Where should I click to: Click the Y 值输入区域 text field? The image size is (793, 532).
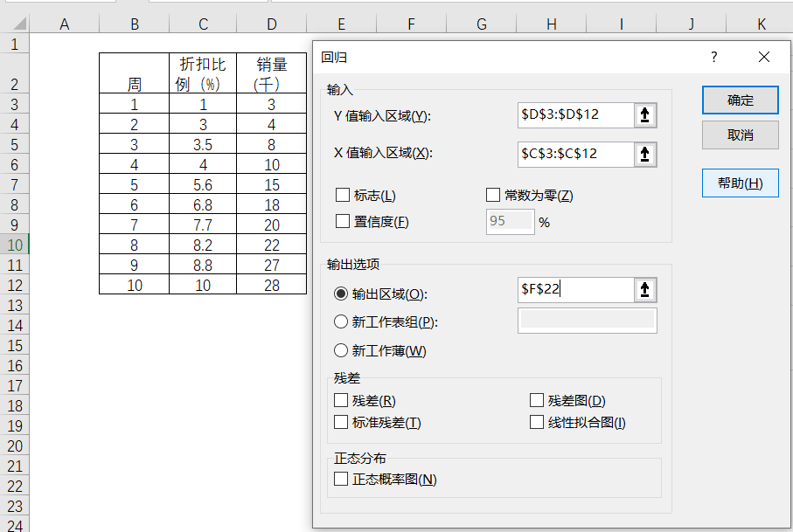point(574,115)
